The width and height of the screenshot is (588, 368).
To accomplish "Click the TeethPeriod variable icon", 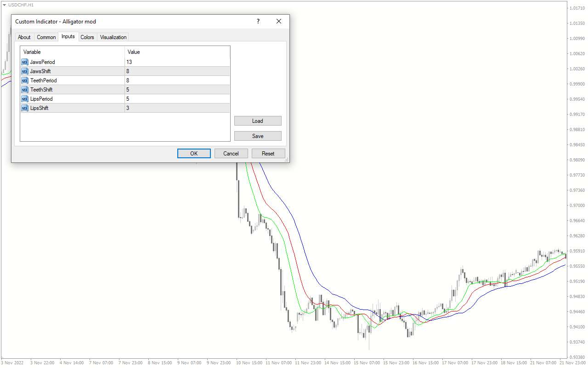I will 25,80.
